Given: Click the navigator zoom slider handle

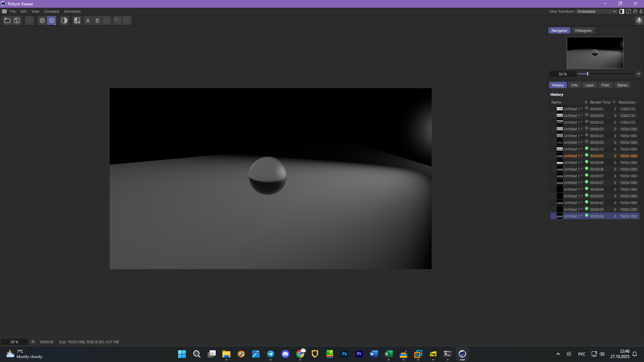Looking at the screenshot, I should coord(588,74).
